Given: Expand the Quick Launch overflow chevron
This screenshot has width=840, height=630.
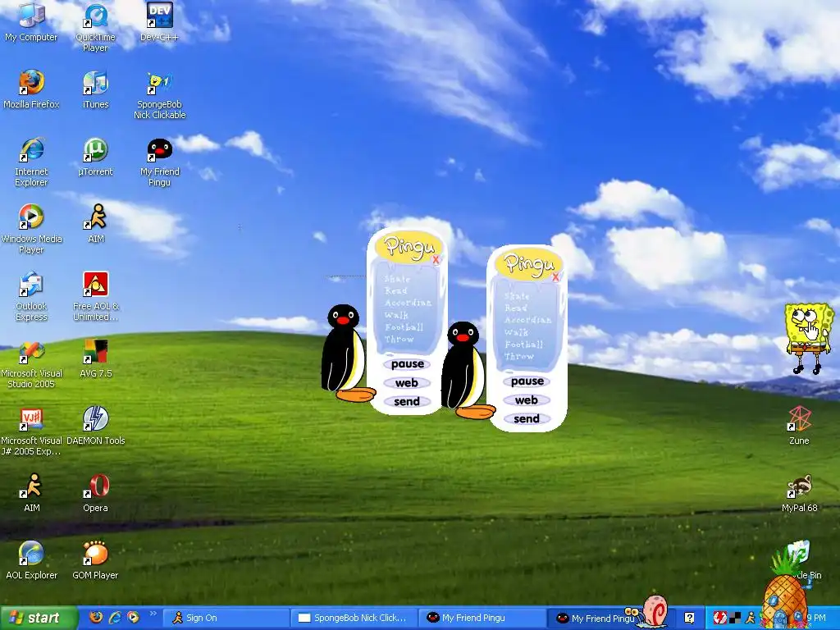Looking at the screenshot, I should click(152, 614).
